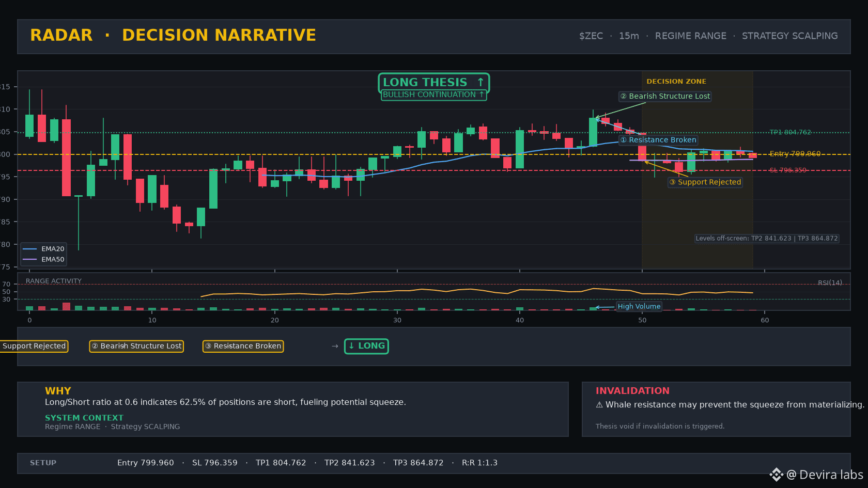
Task: Click the x-axis tick labeled 30
Action: tap(397, 320)
